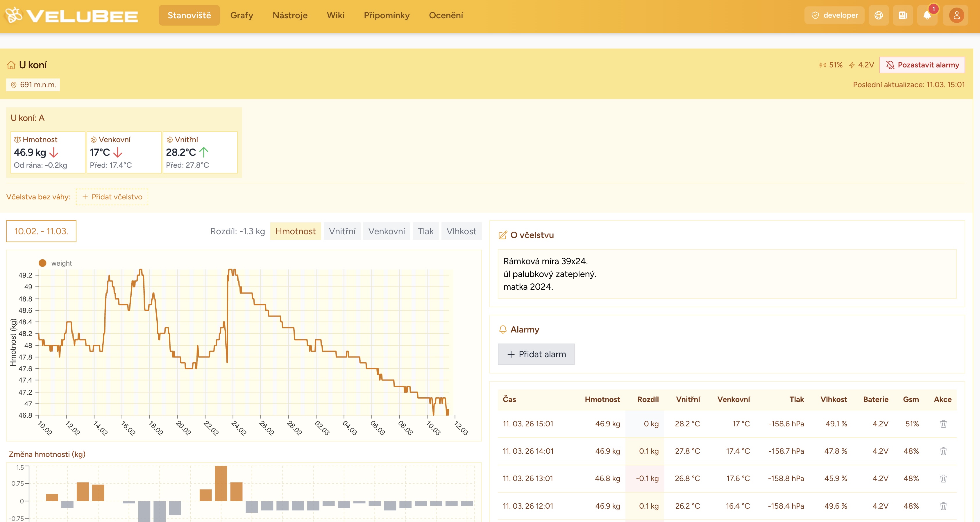Toggle Pozastavit alarmy

[922, 65]
